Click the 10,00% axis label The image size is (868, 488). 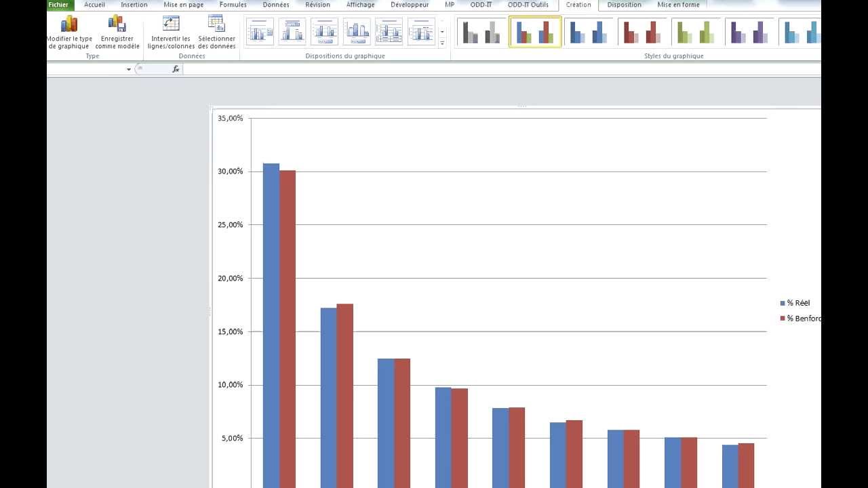230,385
